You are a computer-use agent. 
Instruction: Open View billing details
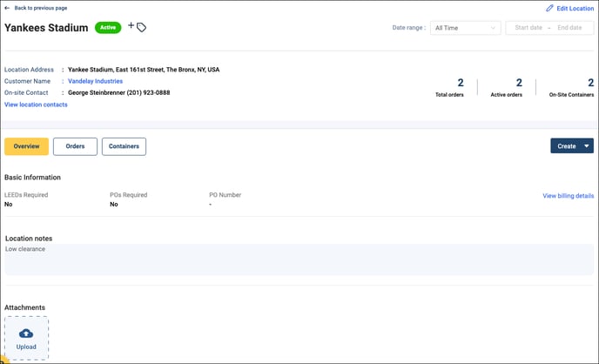568,196
